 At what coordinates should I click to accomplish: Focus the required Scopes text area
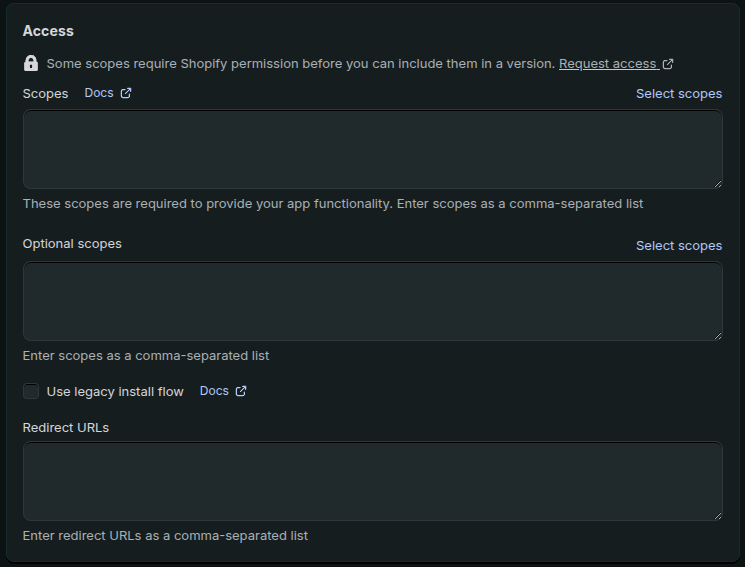click(x=372, y=149)
